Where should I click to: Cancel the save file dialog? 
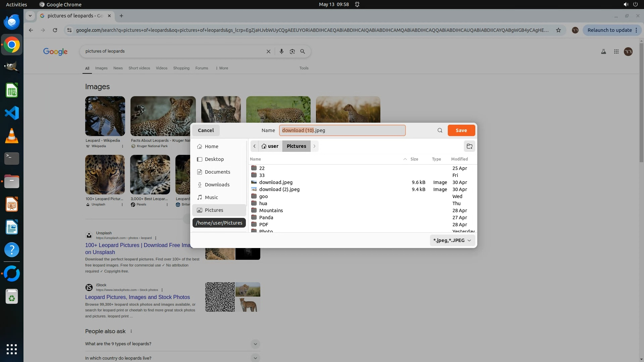206,130
